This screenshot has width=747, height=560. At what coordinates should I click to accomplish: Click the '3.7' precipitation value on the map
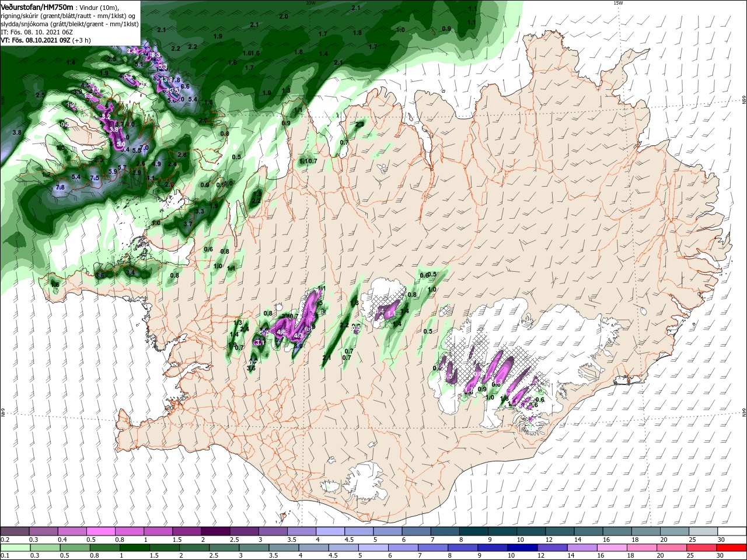click(188, 224)
